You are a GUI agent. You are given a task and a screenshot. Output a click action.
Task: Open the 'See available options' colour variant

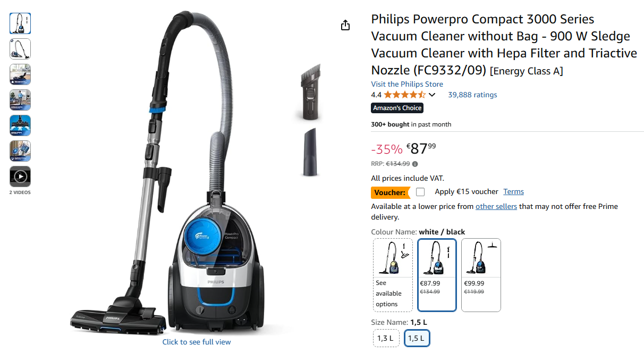393,275
